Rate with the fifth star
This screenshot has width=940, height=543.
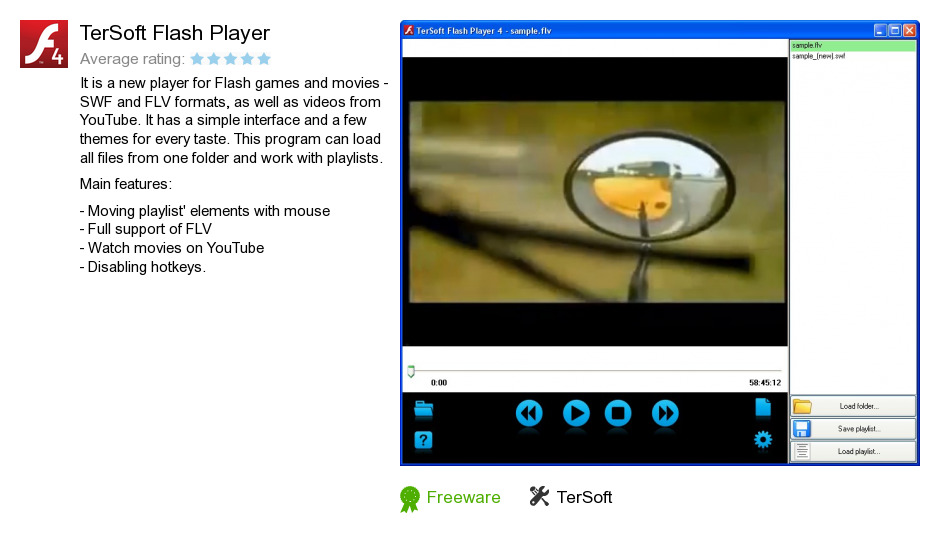264,59
